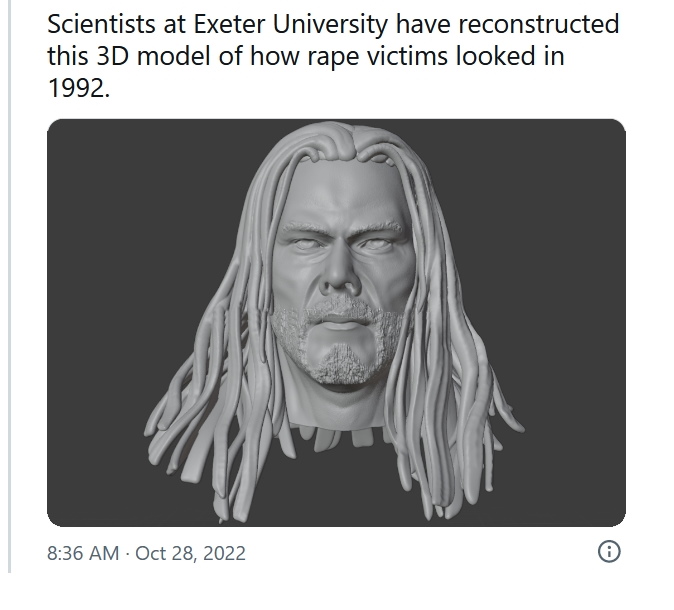Click the word reconstructed in the tweet
Screen dimensions: 674x610
[x=539, y=24]
